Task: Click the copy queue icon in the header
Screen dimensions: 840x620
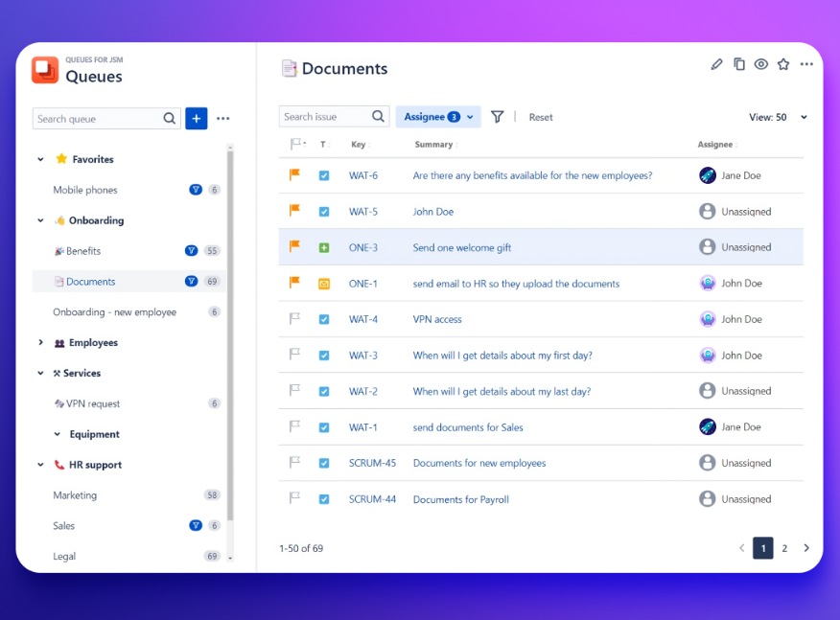Action: (x=738, y=63)
